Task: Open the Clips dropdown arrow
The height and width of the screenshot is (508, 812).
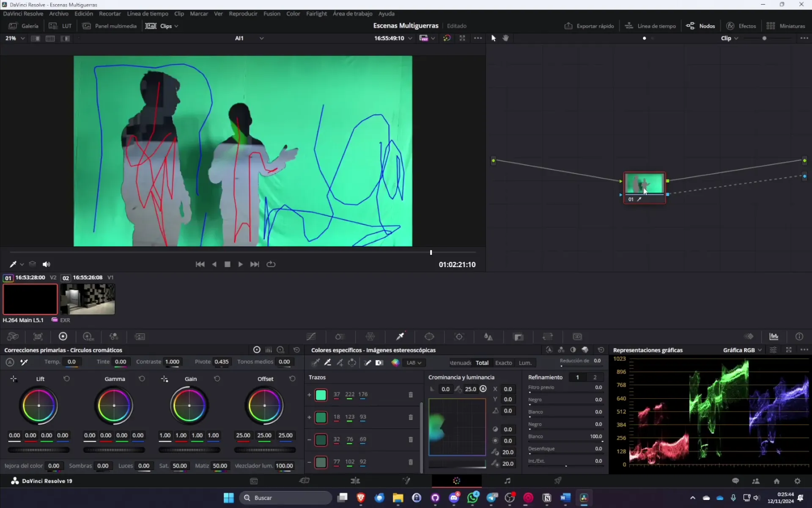Action: (176, 26)
